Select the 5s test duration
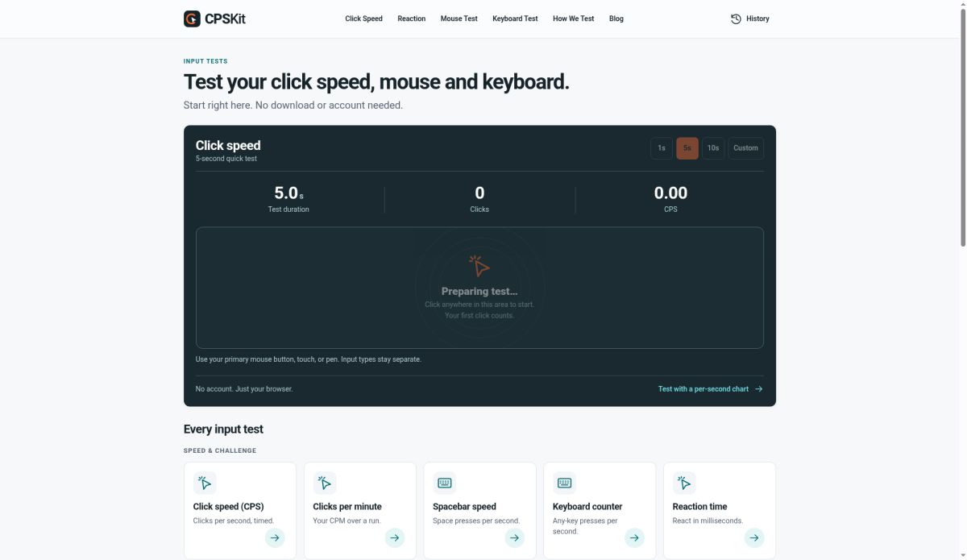 coord(687,148)
